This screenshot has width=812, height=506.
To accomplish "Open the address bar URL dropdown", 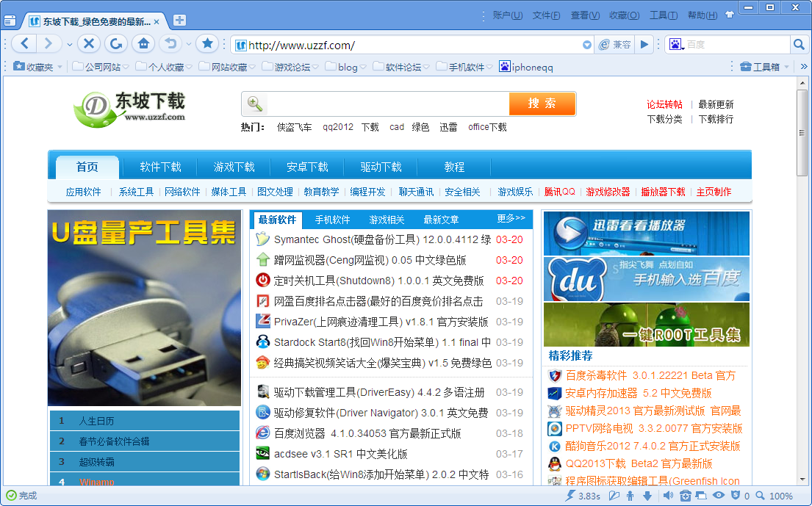I will click(x=586, y=45).
